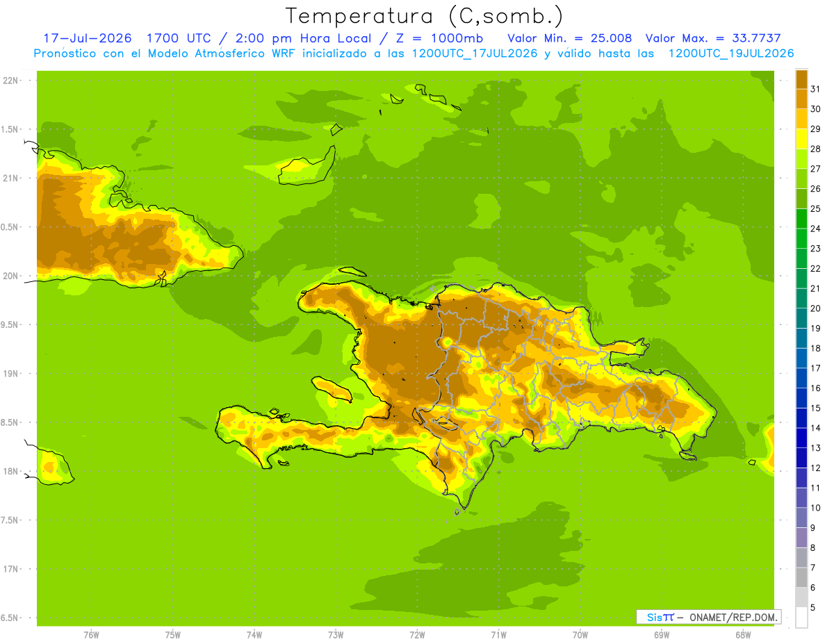Click "1200UTC_19JUL2026" valid-until time text
The height and width of the screenshot is (644, 834).
point(730,53)
